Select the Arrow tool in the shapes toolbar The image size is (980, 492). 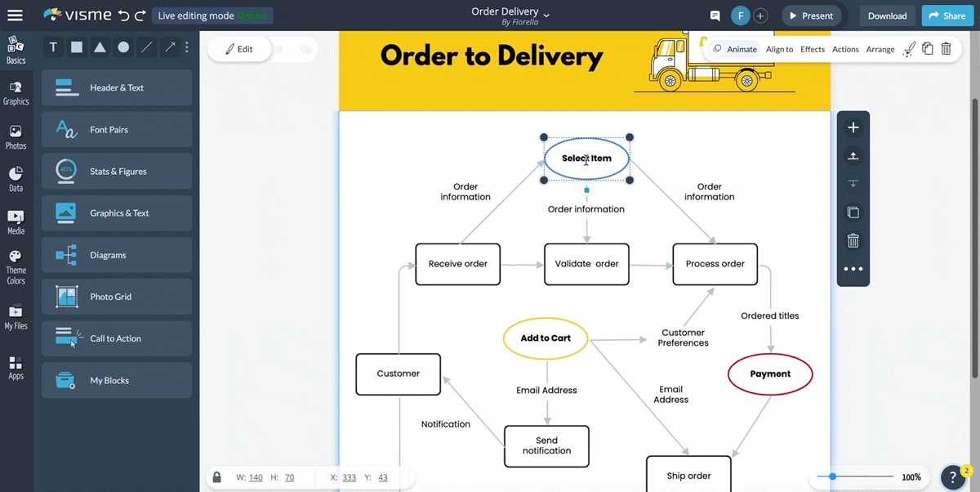169,47
